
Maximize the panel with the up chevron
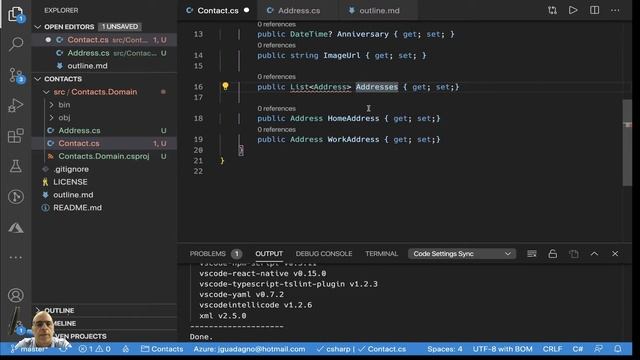pos(594,254)
